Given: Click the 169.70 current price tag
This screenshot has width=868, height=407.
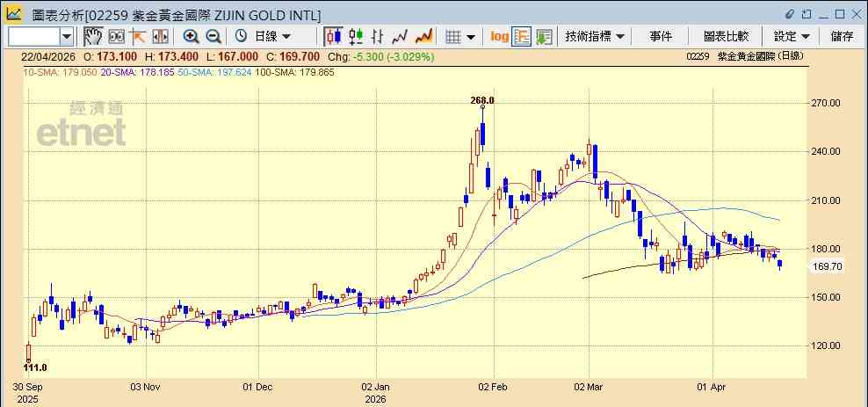Looking at the screenshot, I should 827,267.
